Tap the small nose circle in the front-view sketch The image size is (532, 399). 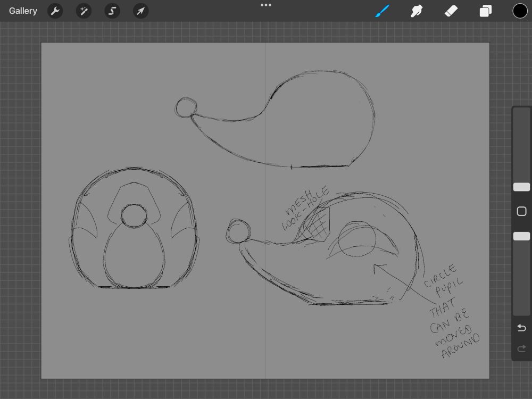pos(134,215)
